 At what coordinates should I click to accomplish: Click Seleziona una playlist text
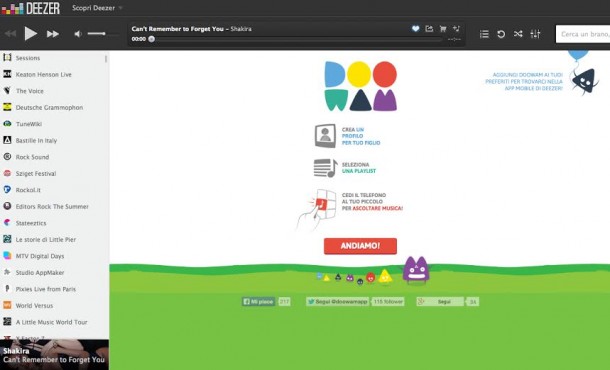click(359, 168)
